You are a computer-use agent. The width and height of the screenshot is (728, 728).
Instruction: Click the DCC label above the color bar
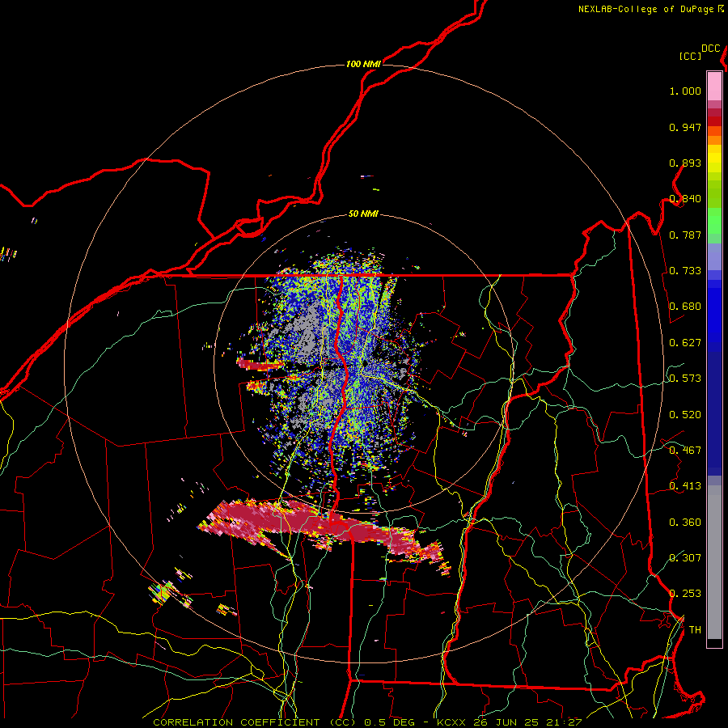pos(711,49)
